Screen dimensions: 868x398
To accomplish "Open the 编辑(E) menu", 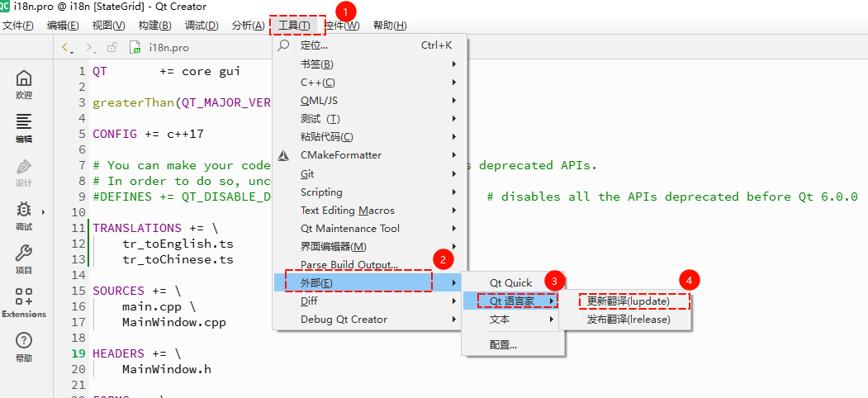I will click(x=63, y=26).
